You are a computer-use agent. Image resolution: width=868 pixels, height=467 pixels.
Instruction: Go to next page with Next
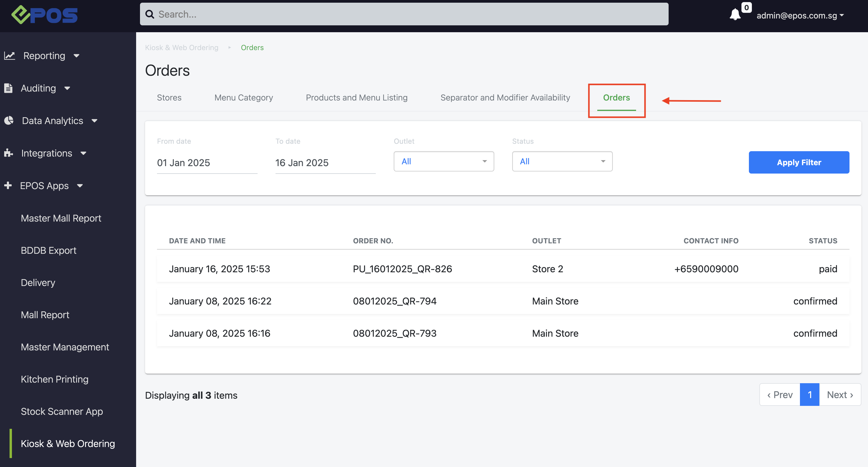[840, 395]
